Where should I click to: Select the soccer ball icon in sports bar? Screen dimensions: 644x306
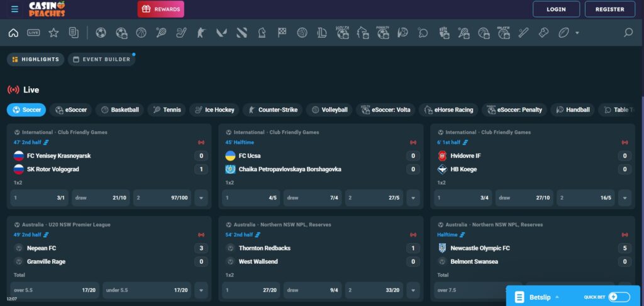(101, 33)
